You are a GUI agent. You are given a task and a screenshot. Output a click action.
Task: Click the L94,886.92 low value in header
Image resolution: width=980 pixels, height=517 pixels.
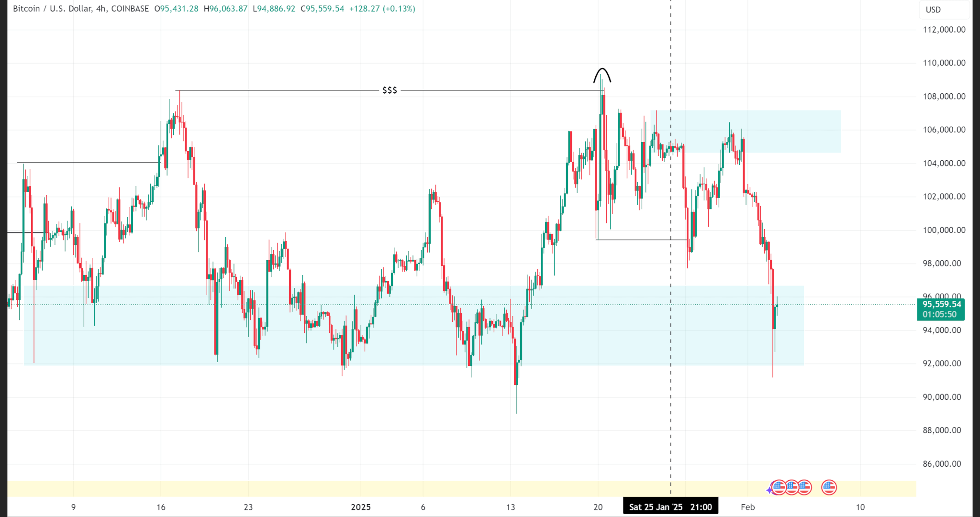click(274, 9)
